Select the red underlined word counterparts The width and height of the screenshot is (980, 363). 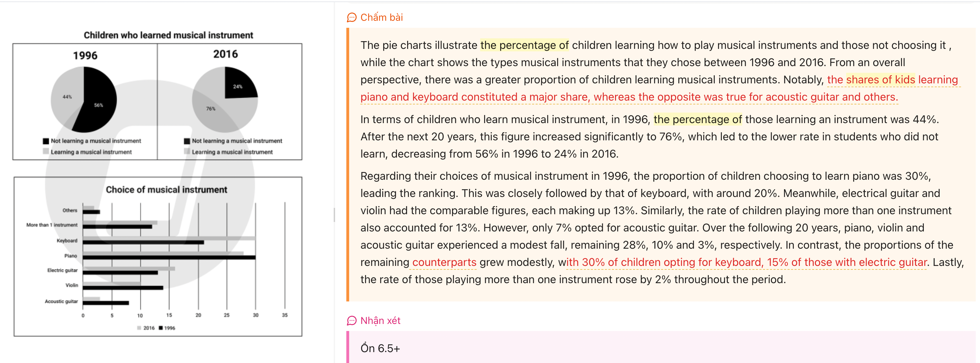point(444,262)
